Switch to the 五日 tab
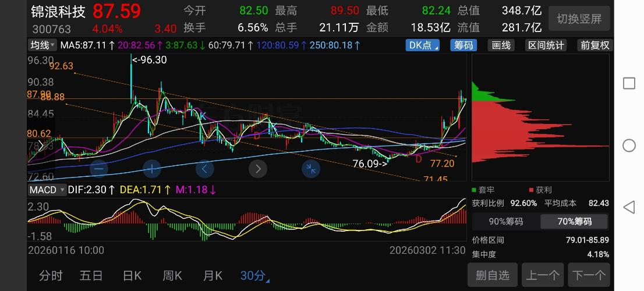 pyautogui.click(x=91, y=276)
